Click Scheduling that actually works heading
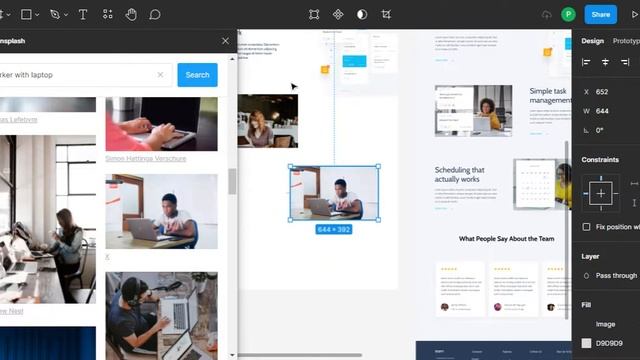Screen dimensions: 640x360 [x=460, y=174]
